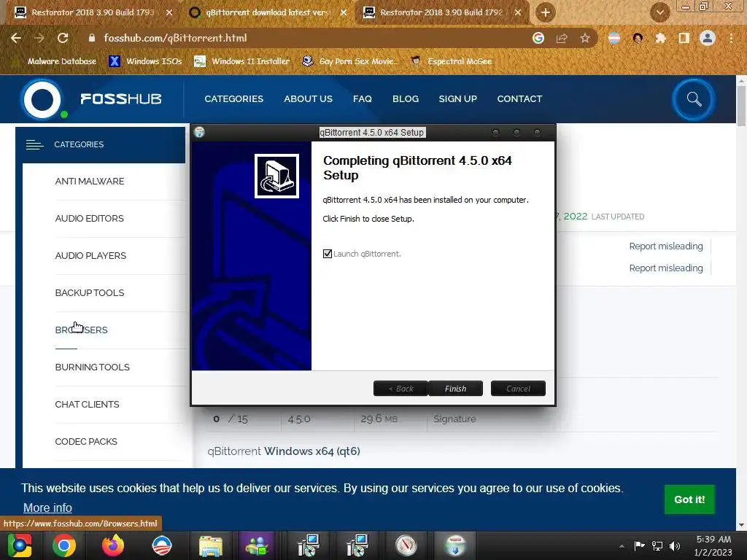Click the Back button in the setup dialog
Viewport: 747px width, 560px height.
(x=400, y=389)
